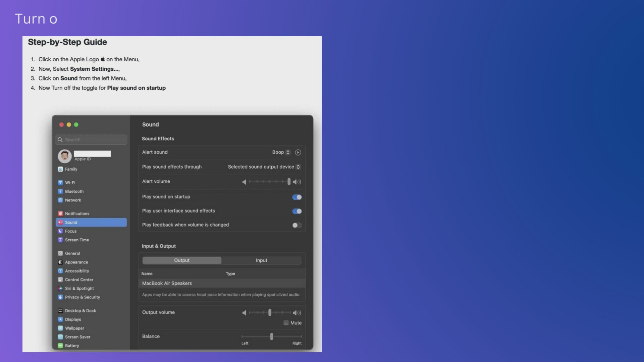Click the Focus moon icon
The height and width of the screenshot is (362, 644).
pos(60,231)
